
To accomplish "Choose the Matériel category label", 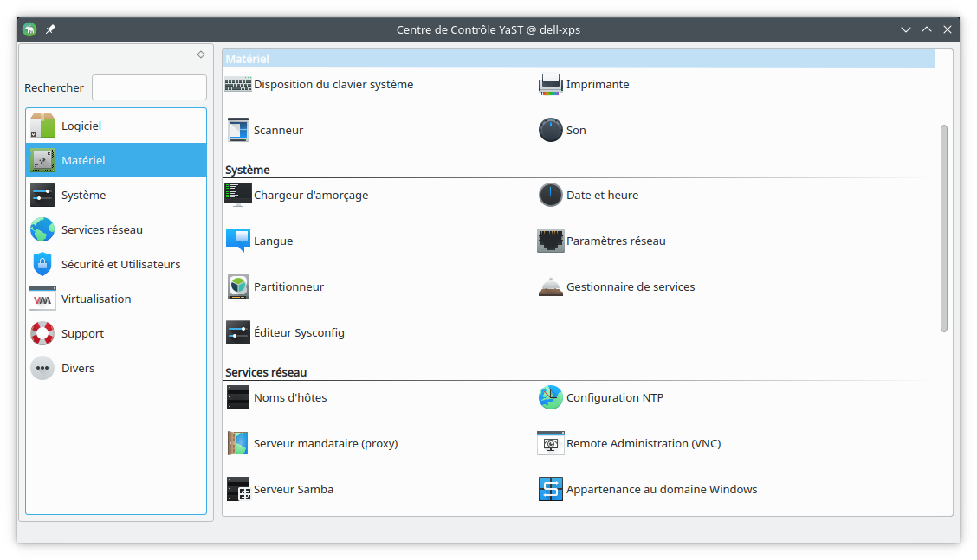I will click(x=83, y=160).
